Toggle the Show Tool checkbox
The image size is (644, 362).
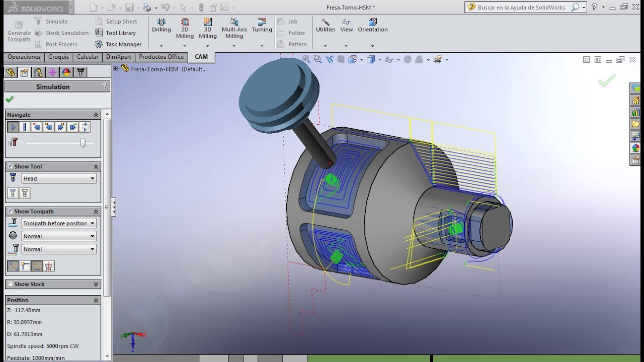click(10, 166)
